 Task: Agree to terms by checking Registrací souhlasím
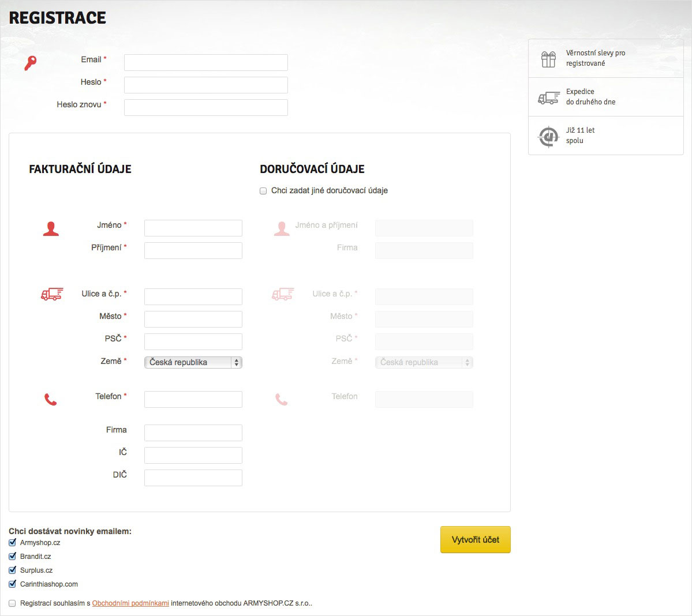(13, 603)
